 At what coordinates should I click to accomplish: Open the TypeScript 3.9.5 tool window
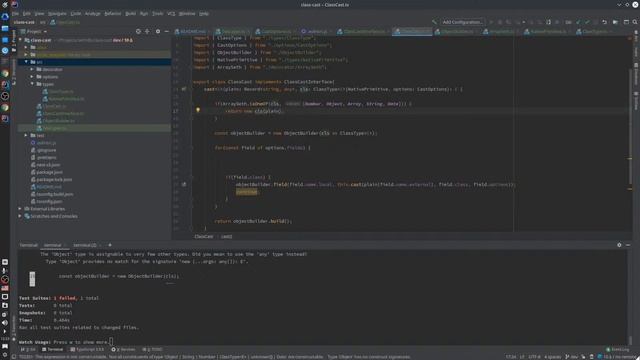[87, 350]
